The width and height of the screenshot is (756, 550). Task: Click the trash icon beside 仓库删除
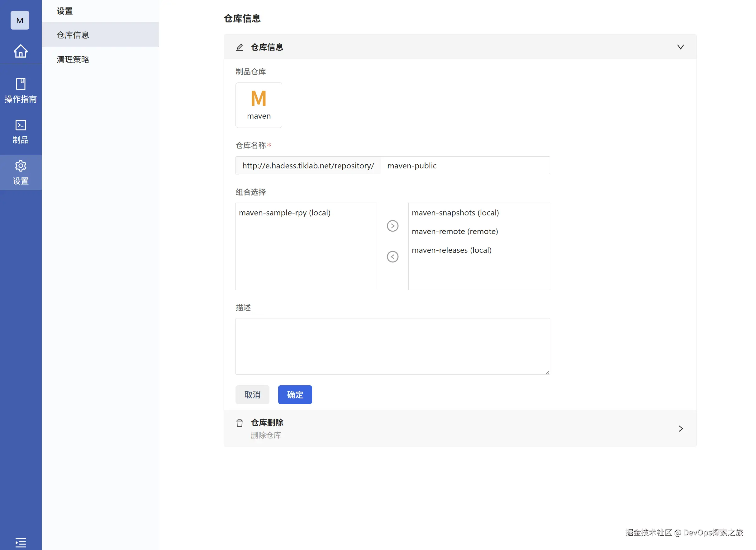click(x=239, y=423)
